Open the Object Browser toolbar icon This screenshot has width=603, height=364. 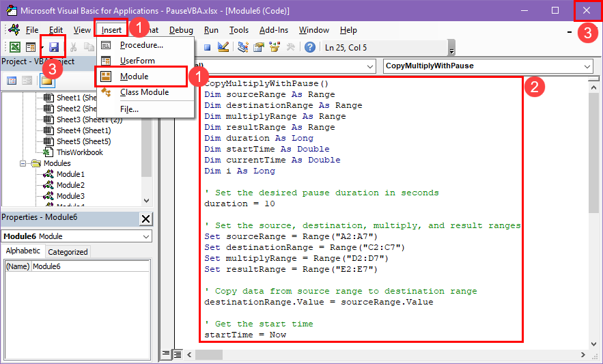[275, 47]
